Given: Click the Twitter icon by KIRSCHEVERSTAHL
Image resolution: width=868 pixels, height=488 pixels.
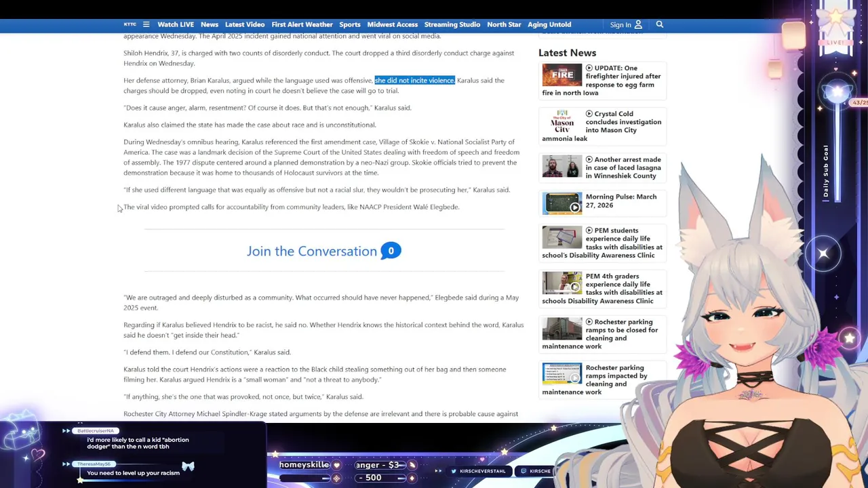Looking at the screenshot, I should pyautogui.click(x=454, y=471).
